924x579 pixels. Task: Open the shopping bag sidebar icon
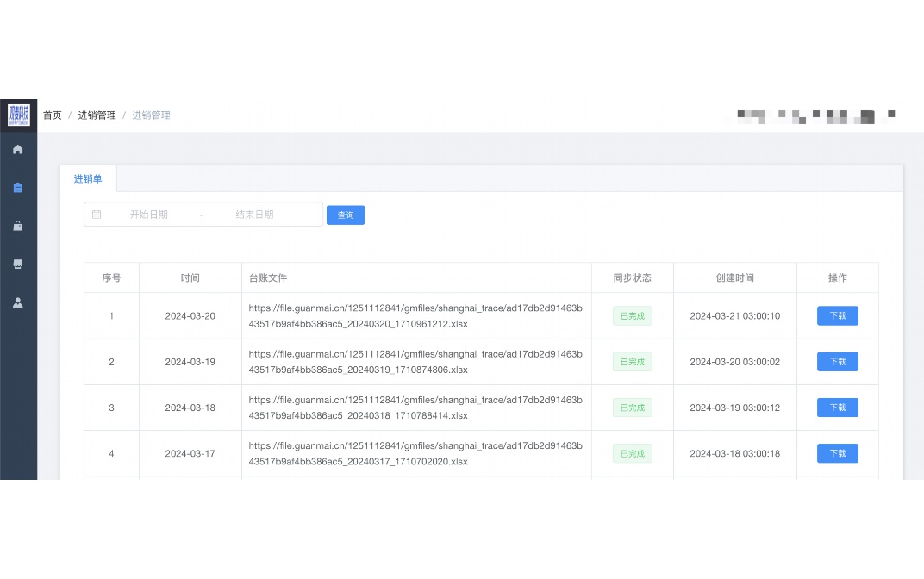18,226
